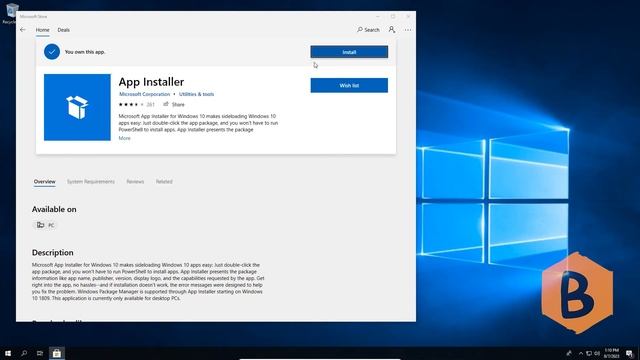Show hidden system tray icons
The height and width of the screenshot is (360, 640).
coord(580,353)
